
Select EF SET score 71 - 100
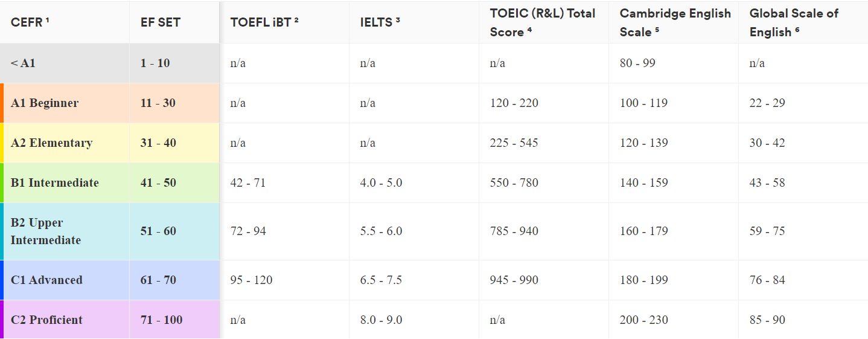(161, 320)
